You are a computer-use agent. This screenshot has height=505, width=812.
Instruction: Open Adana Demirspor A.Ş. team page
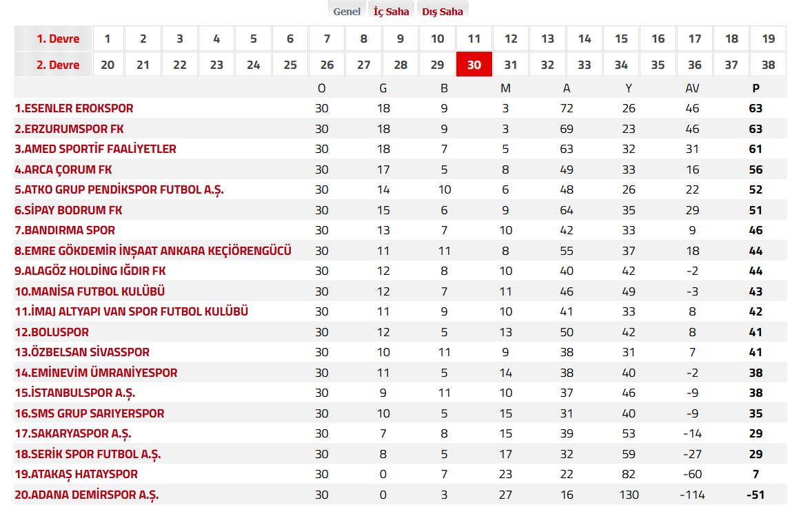click(x=86, y=495)
